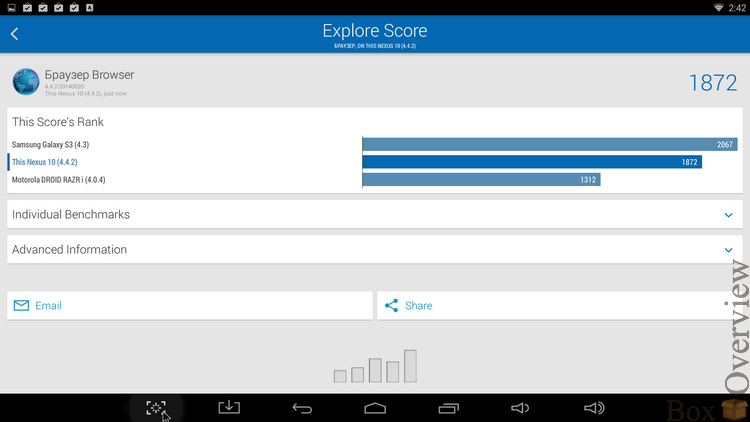Open the keyboard 'A' notification icon
Screen dimensions: 750x422
[89, 8]
